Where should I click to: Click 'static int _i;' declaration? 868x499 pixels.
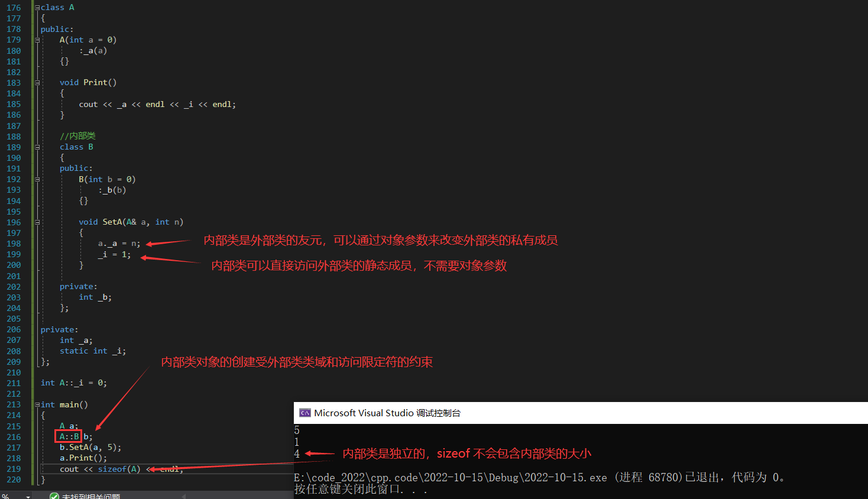tap(93, 351)
